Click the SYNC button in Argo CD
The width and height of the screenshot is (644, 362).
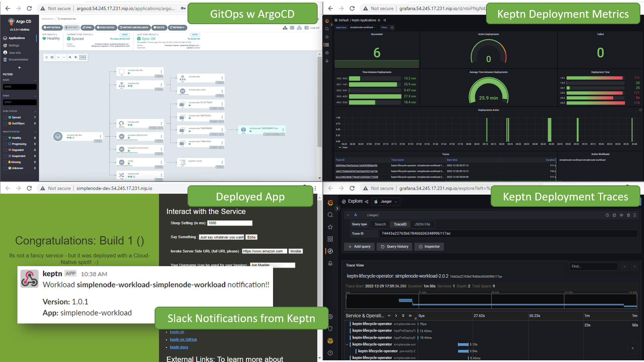[87, 27]
